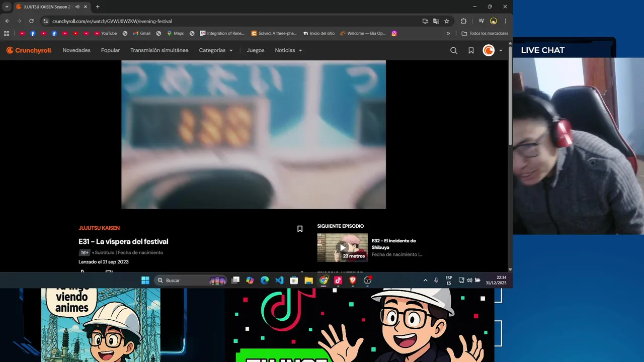The image size is (644, 362).
Task: Open the Windows Start menu
Action: click(x=145, y=280)
